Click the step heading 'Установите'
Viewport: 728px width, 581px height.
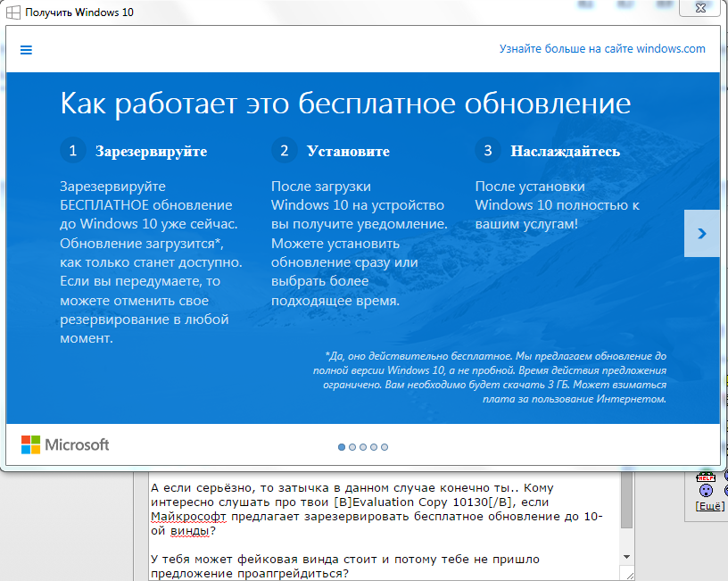coord(348,151)
